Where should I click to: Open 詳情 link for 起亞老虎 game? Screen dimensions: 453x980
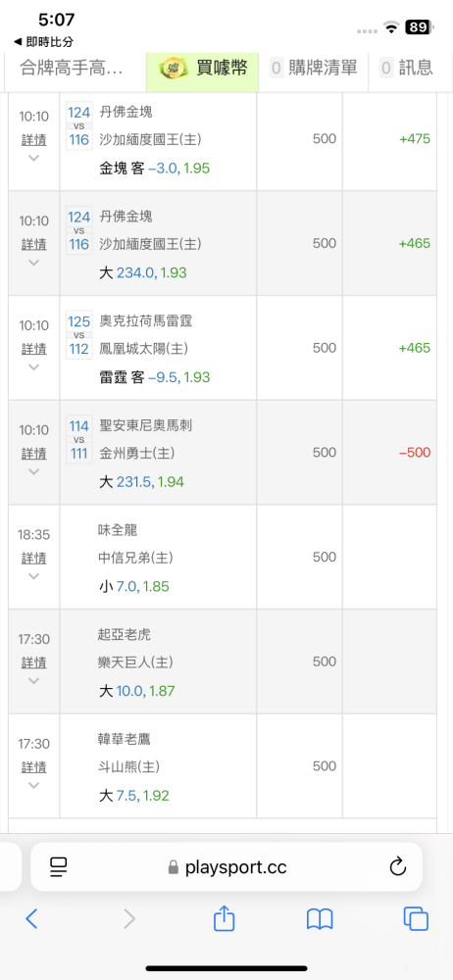click(33, 661)
